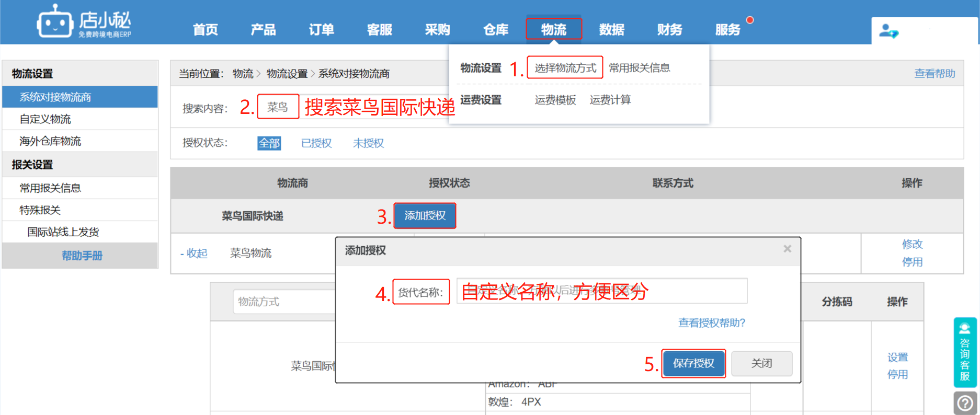Open the 咨询客服 floating widget
The height and width of the screenshot is (415, 980).
(x=965, y=352)
